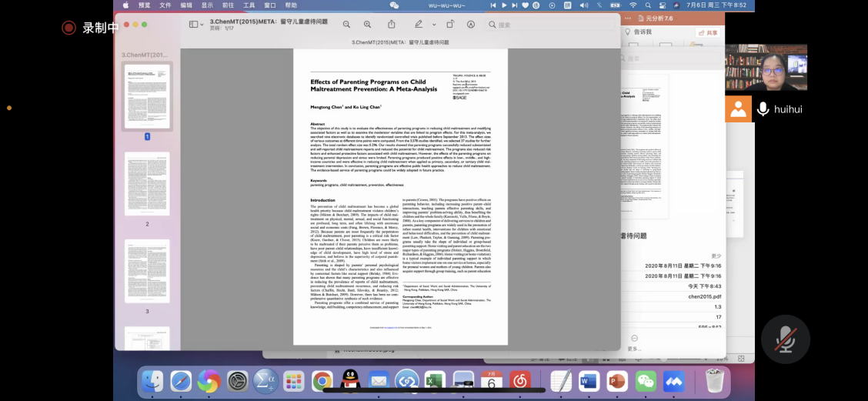
Task: Toggle the sidebar view button
Action: click(194, 25)
